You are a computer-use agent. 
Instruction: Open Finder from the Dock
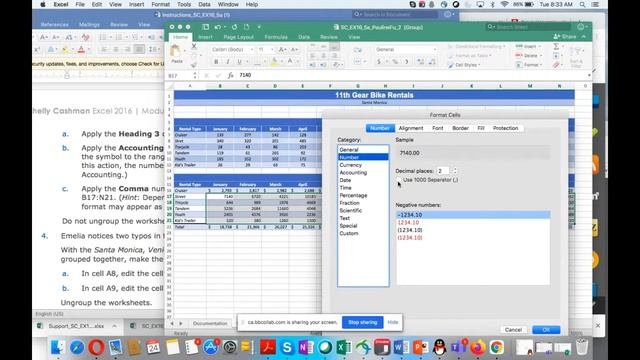pos(58,347)
